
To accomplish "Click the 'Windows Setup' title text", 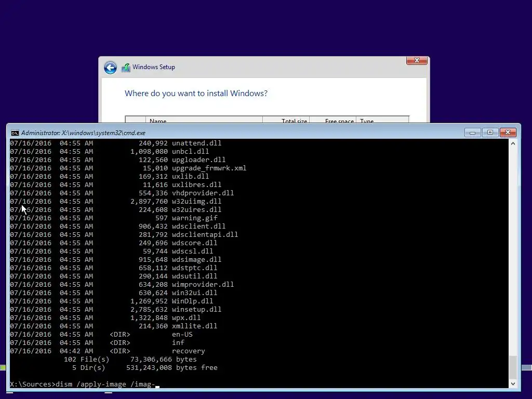I will pos(154,67).
